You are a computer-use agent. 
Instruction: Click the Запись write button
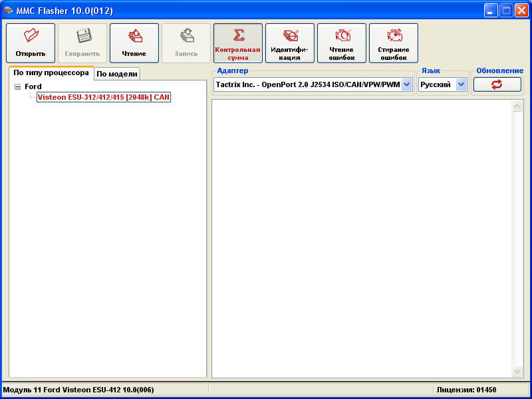point(186,43)
